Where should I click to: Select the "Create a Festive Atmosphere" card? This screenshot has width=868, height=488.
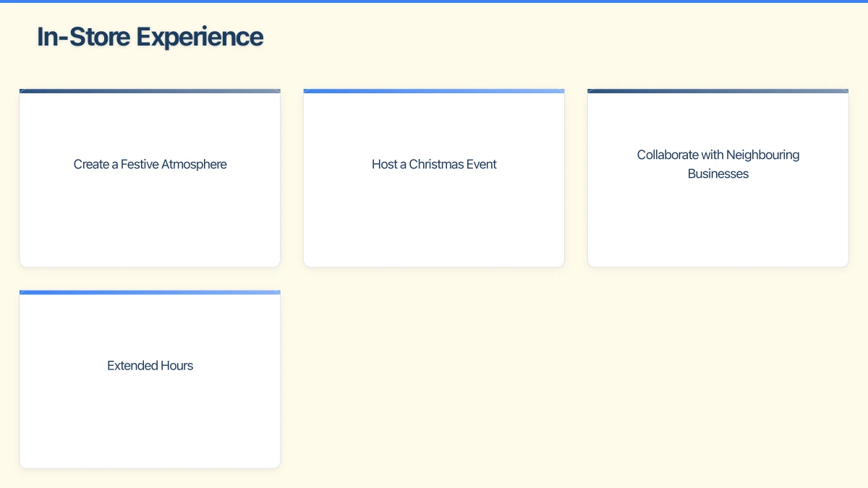(x=150, y=210)
